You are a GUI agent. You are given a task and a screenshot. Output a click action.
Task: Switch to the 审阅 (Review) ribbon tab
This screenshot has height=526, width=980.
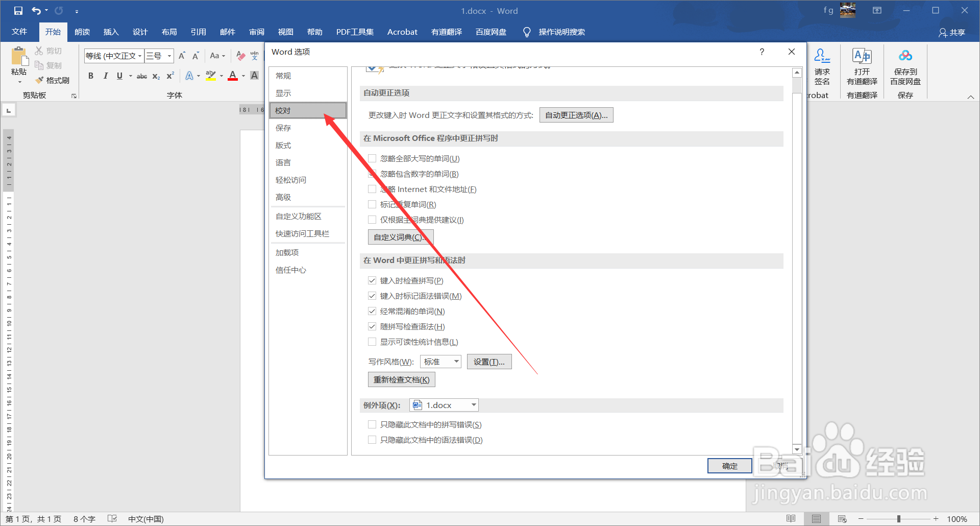[257, 32]
